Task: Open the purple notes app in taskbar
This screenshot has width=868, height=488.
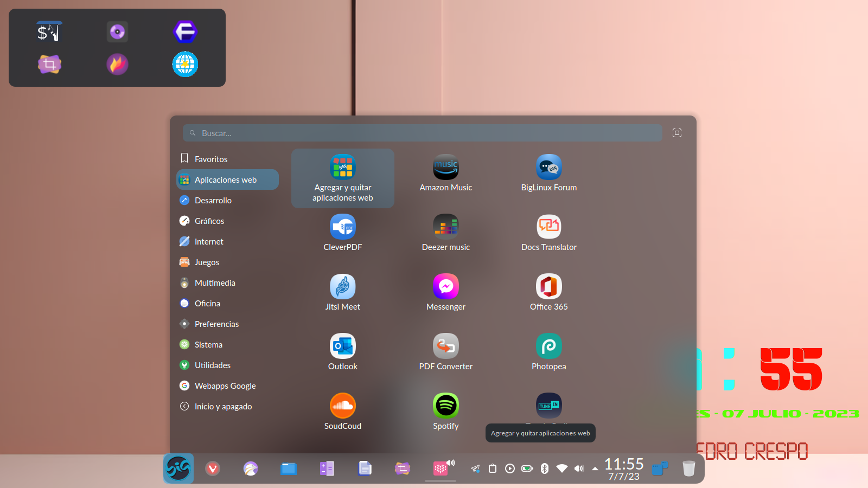Action: pos(327,468)
